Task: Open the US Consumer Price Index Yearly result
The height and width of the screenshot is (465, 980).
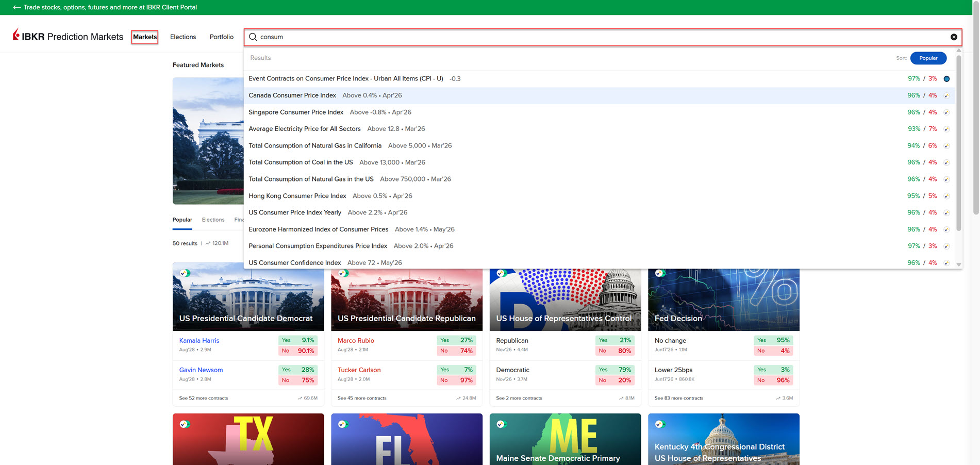Action: click(x=599, y=212)
